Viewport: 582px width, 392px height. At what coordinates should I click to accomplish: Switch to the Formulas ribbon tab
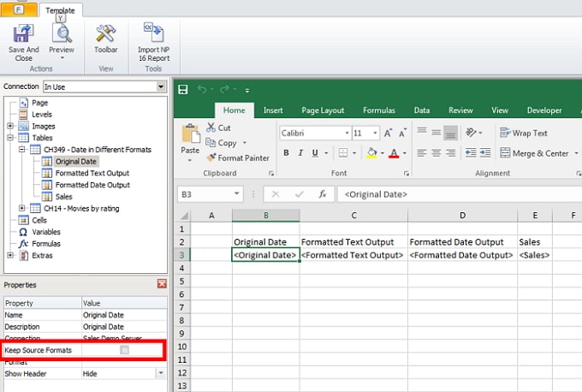click(378, 110)
